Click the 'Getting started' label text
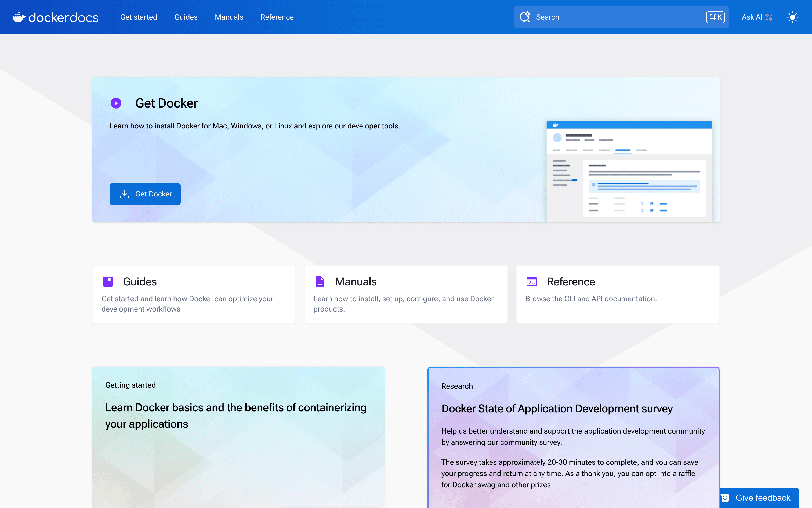Image resolution: width=812 pixels, height=508 pixels. (130, 385)
